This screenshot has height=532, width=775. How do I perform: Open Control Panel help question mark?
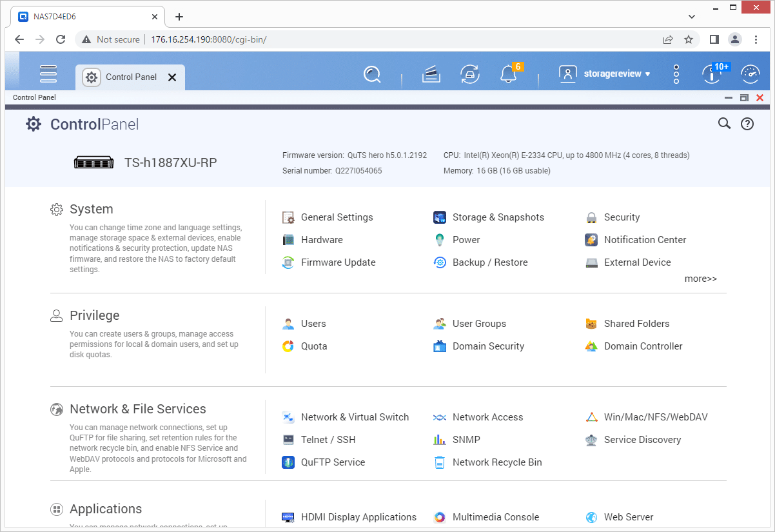[x=747, y=124]
